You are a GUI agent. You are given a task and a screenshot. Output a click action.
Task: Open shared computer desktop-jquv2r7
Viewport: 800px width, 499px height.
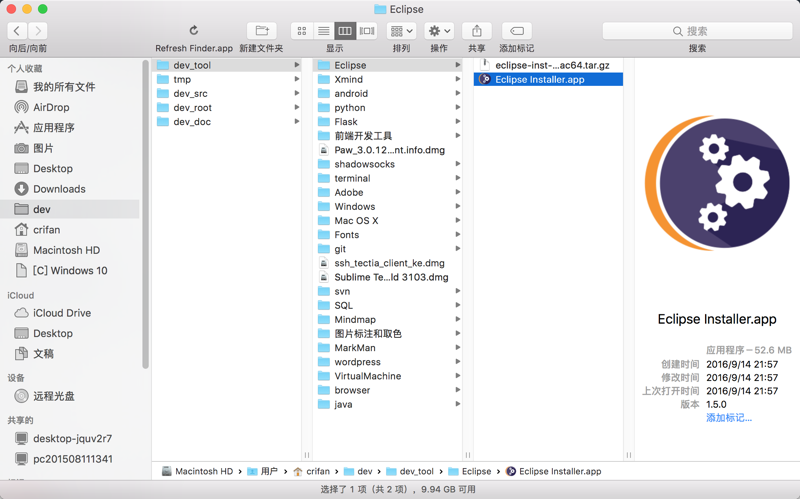[69, 438]
